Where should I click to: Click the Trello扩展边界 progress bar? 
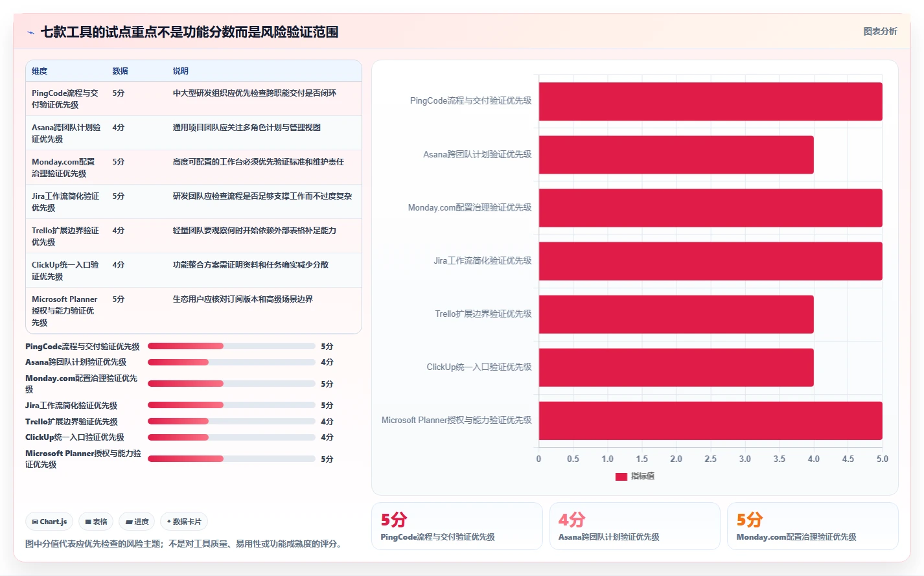coord(231,421)
